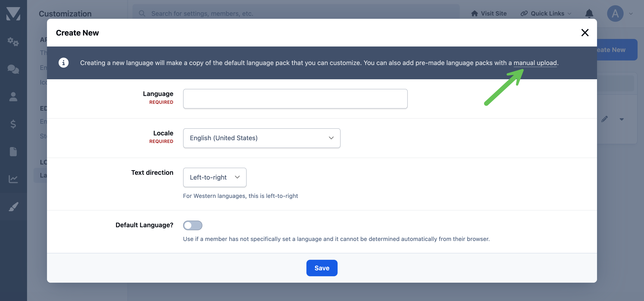Open the pages document sidebar icon
The width and height of the screenshot is (644, 301).
(13, 152)
